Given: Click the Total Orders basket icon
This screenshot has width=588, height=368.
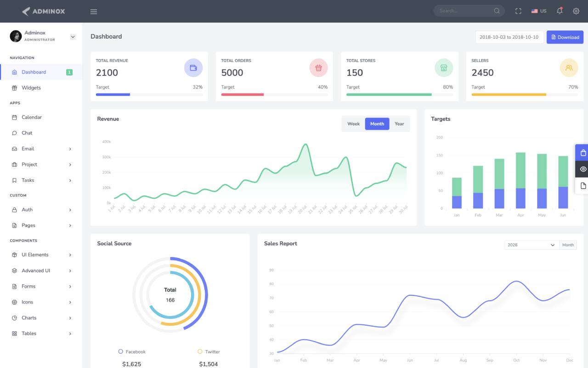Looking at the screenshot, I should [319, 68].
